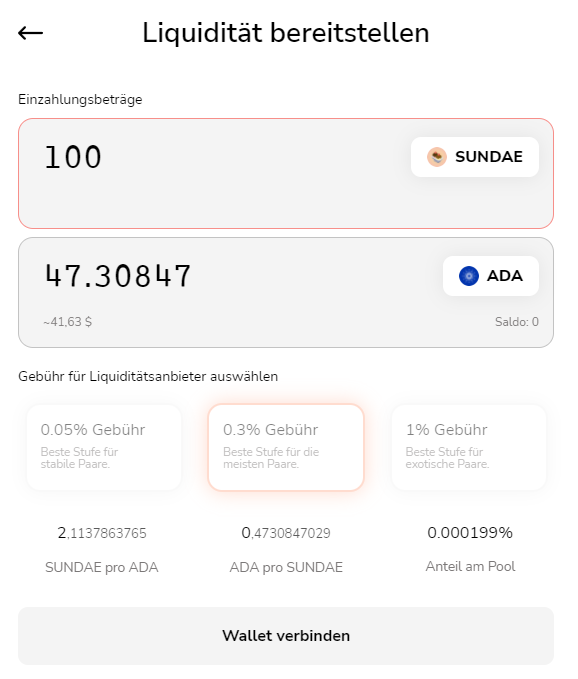
Task: Click the blue ADA coin icon
Action: (468, 276)
